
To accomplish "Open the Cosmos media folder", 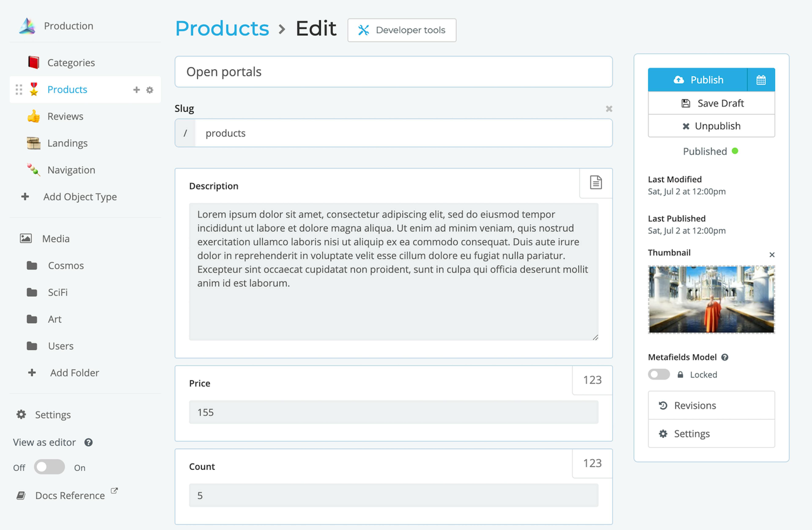I will (x=66, y=265).
